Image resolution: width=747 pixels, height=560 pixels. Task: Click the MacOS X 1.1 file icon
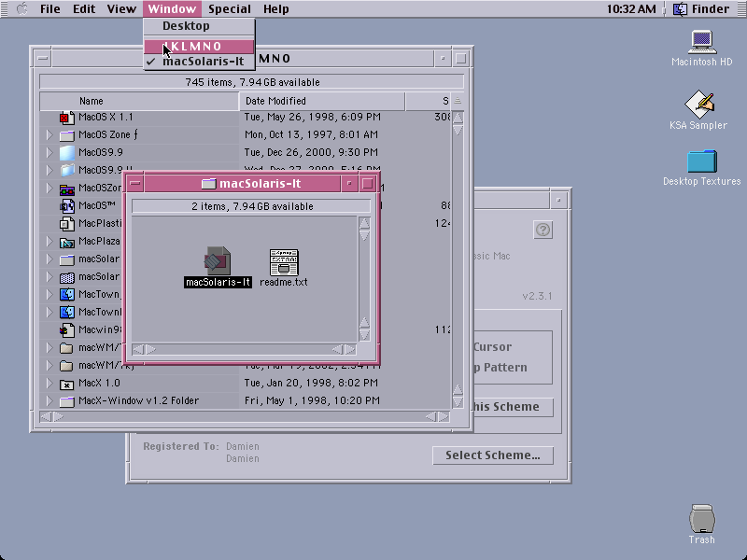point(66,118)
